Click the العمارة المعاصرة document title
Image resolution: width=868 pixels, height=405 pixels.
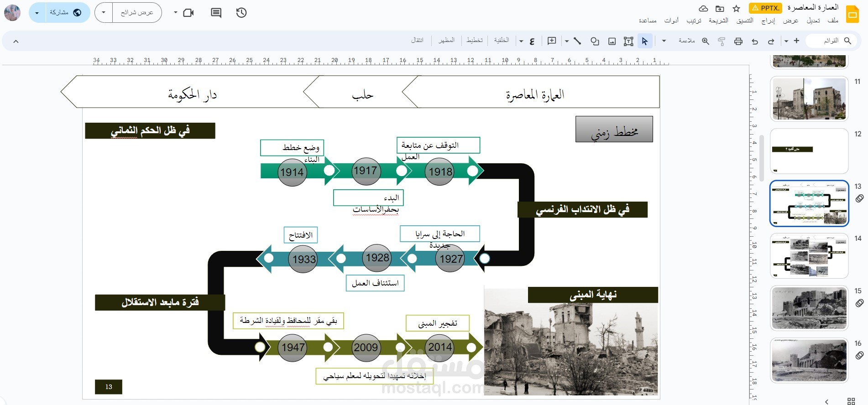(813, 7)
